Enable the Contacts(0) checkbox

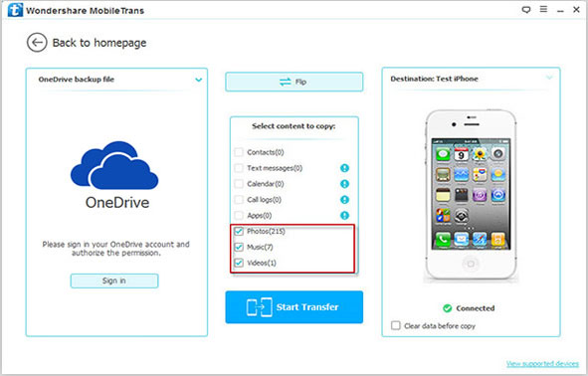(239, 152)
